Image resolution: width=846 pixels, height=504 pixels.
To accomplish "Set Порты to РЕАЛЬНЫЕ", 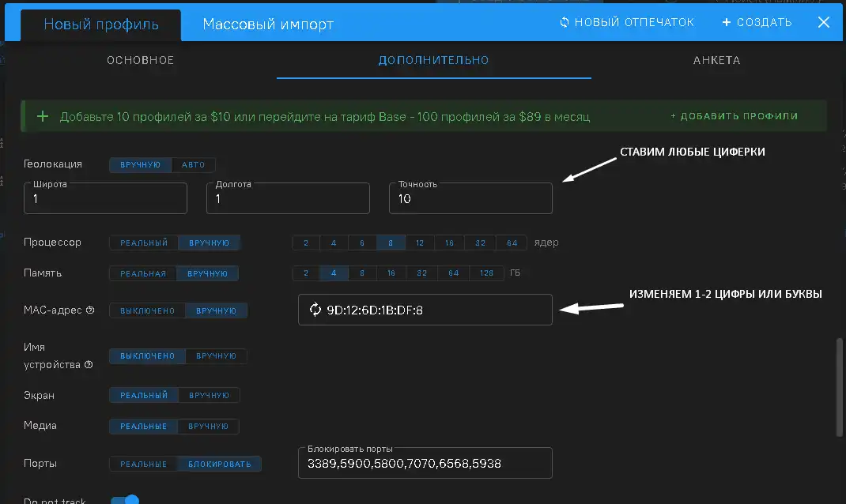I will point(143,465).
